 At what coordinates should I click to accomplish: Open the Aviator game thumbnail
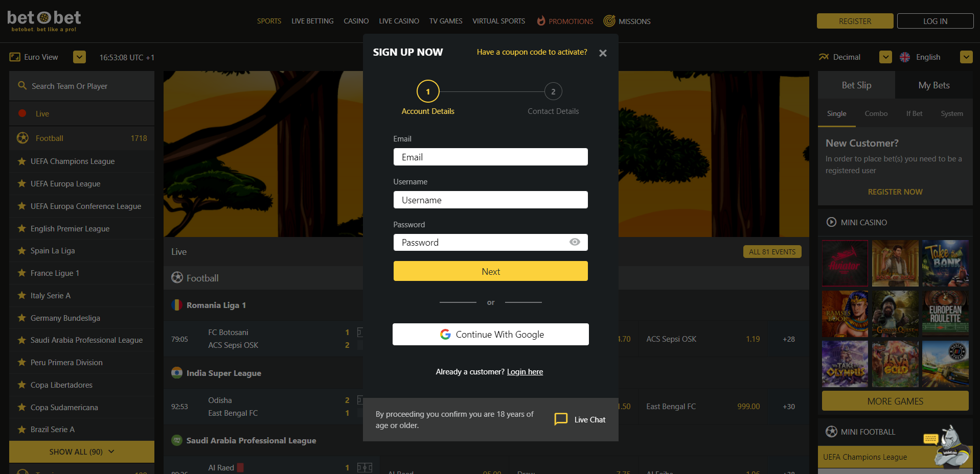[845, 263]
